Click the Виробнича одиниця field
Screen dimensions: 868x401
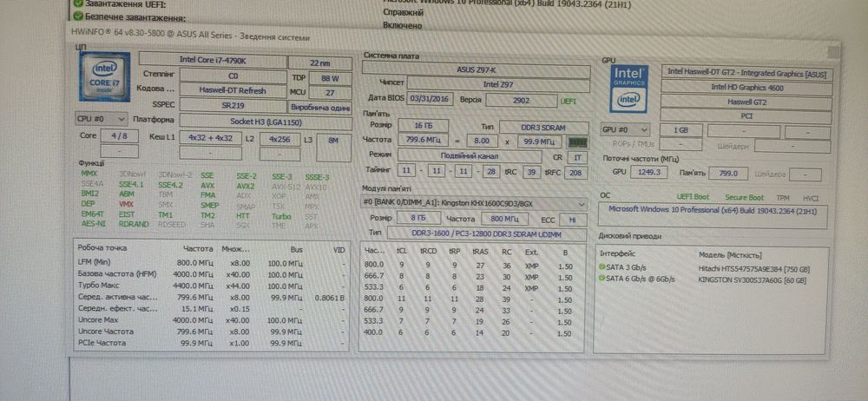coord(320,107)
